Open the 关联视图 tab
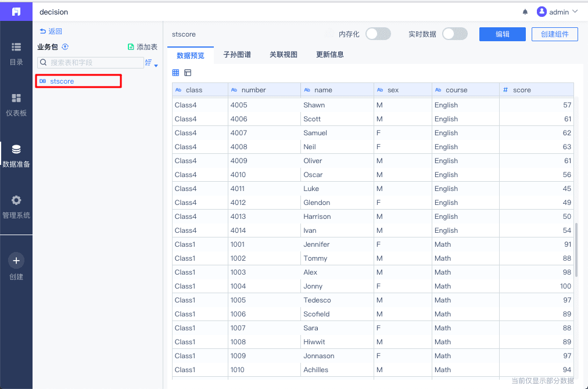 point(284,55)
